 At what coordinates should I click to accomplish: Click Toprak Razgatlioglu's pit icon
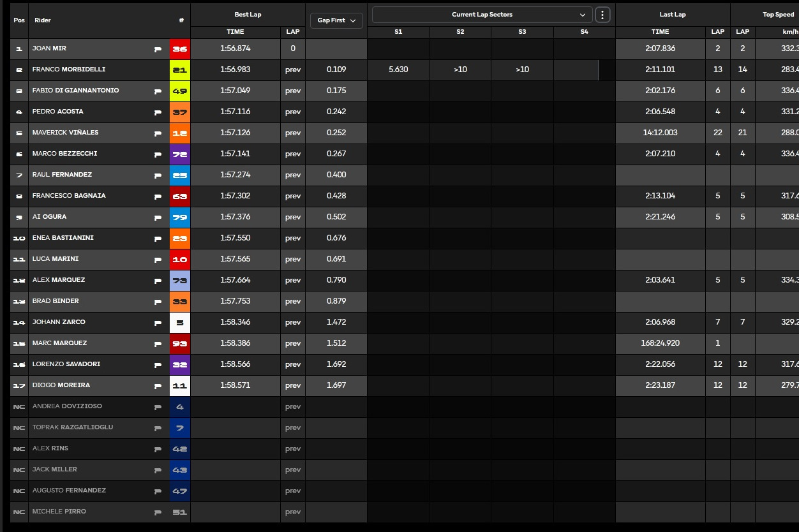click(158, 427)
